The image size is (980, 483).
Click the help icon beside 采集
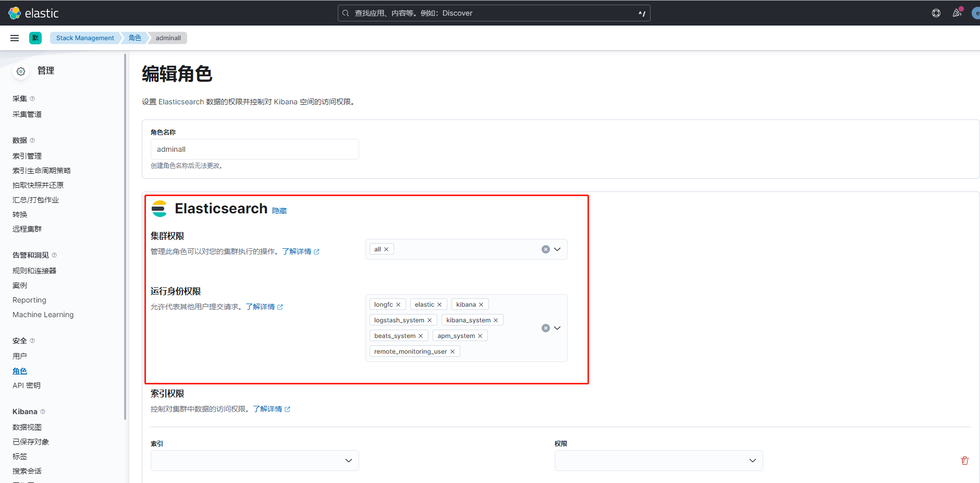click(32, 99)
